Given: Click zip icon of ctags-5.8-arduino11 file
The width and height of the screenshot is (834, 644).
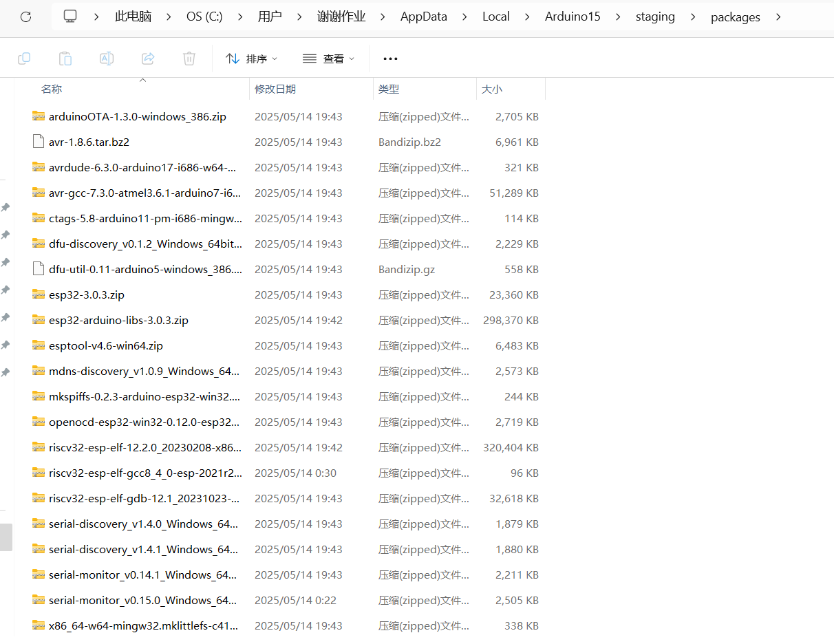Looking at the screenshot, I should [x=39, y=218].
